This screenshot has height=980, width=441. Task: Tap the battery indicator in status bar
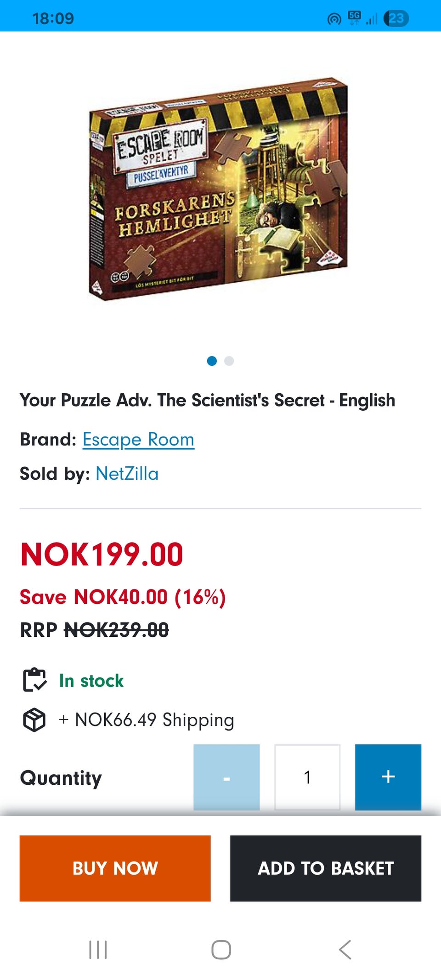pyautogui.click(x=396, y=18)
